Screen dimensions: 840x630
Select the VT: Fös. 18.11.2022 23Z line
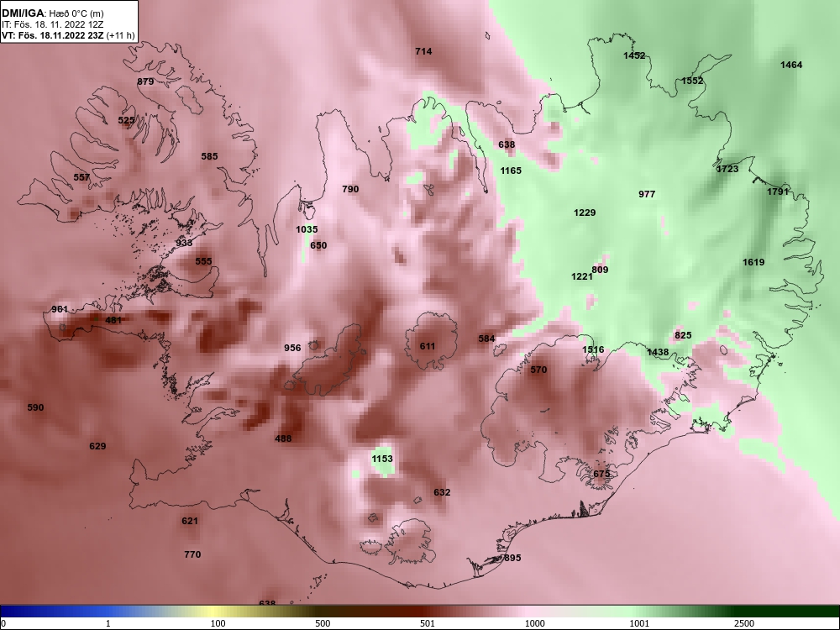point(68,35)
